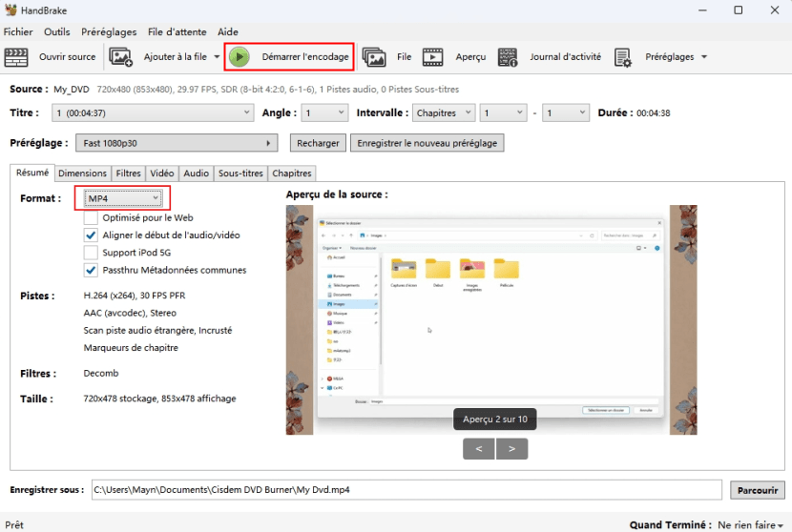Screen dimensions: 792x532
Task: Switch to the Filtres tab
Action: click(x=128, y=174)
